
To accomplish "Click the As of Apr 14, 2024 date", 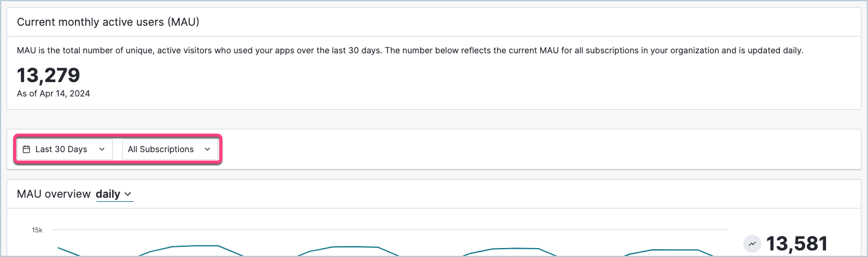I will 53,93.
